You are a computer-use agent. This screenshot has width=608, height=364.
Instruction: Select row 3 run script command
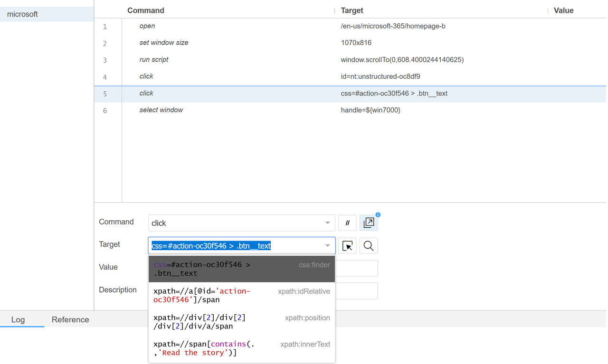coord(350,60)
